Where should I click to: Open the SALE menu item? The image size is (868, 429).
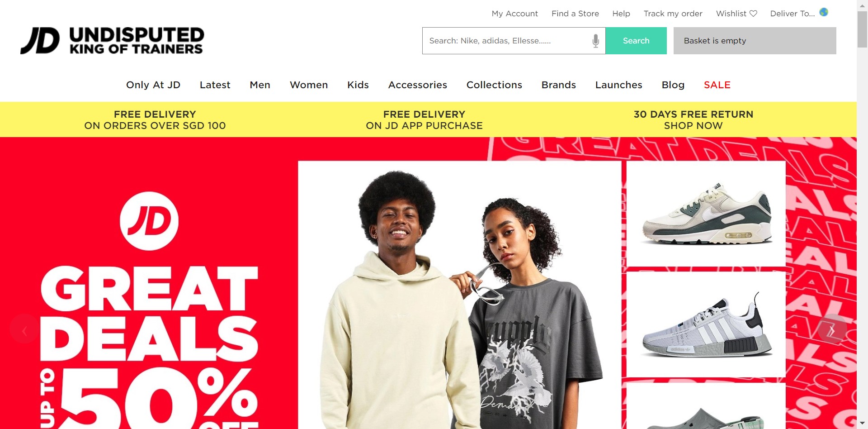coord(717,85)
